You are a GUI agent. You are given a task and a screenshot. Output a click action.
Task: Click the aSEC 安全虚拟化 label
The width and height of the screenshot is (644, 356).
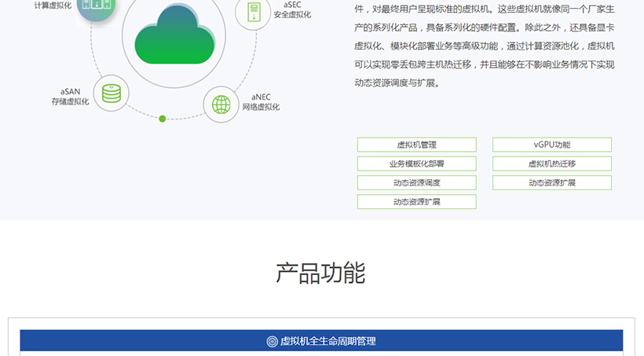(x=292, y=9)
